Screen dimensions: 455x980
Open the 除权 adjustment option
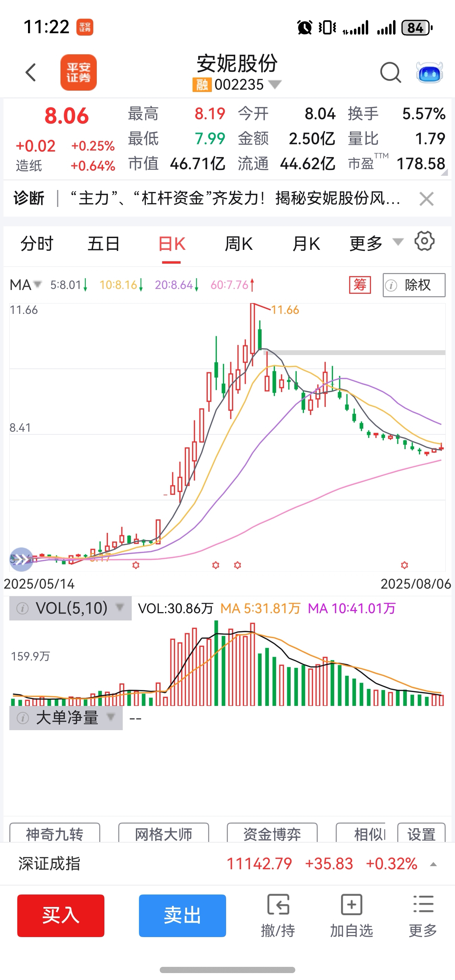point(414,285)
